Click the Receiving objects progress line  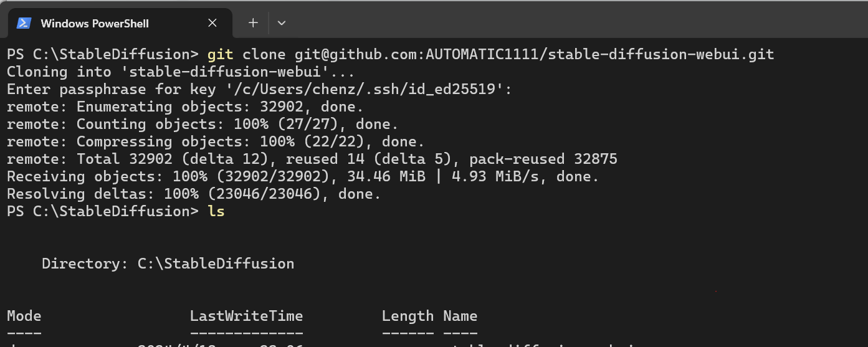[x=303, y=176]
